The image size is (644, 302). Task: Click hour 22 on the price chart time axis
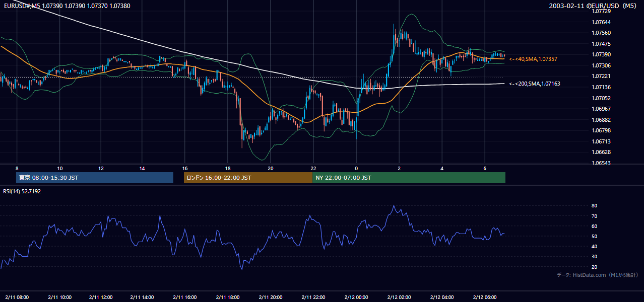[x=313, y=168]
